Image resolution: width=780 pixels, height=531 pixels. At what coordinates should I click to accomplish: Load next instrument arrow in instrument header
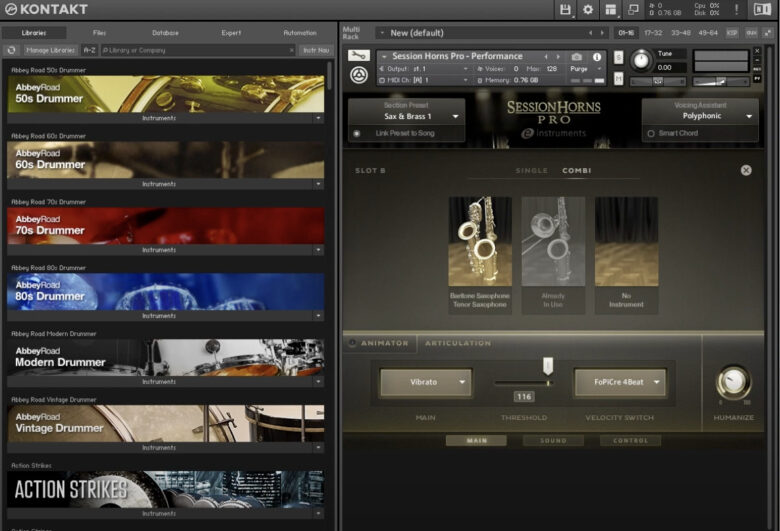[x=558, y=57]
